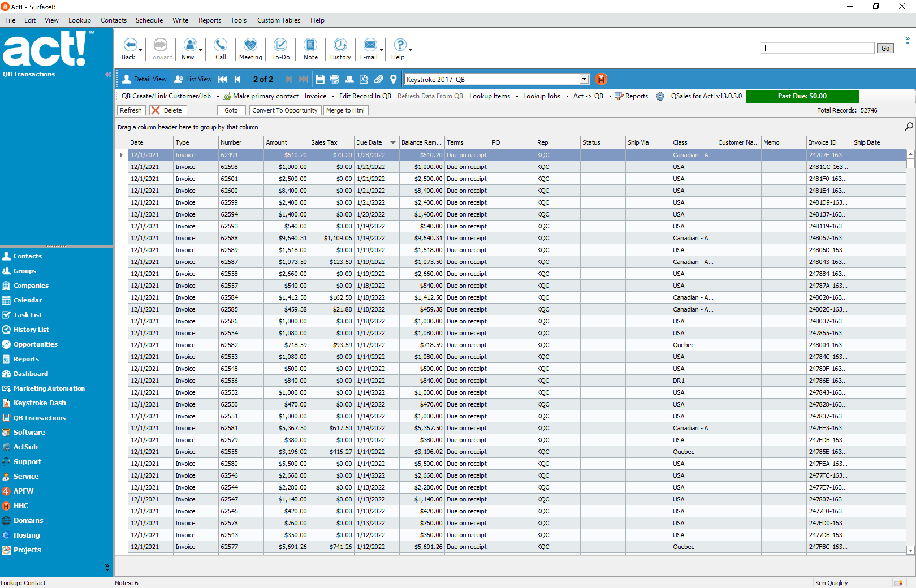This screenshot has height=588, width=916.
Task: Expand the Lookup Items dropdown
Action: click(517, 96)
